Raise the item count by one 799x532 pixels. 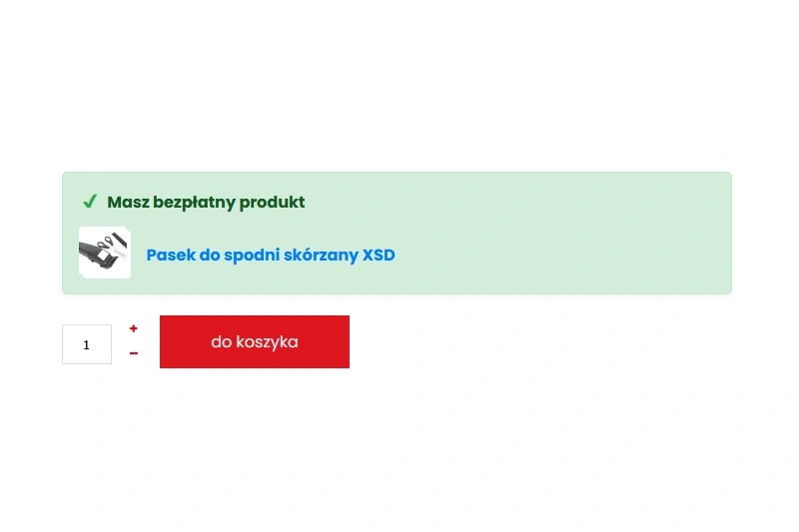[134, 328]
